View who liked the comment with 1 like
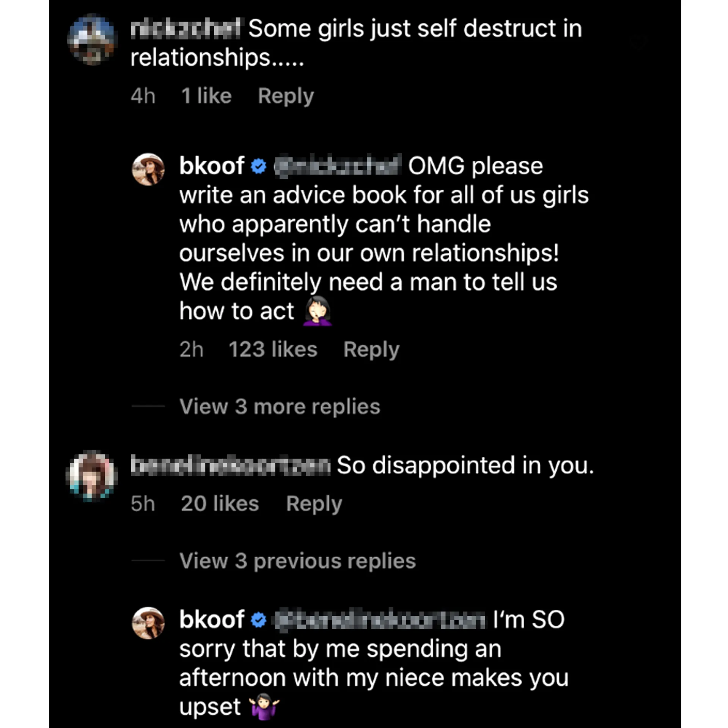 pos(206,96)
